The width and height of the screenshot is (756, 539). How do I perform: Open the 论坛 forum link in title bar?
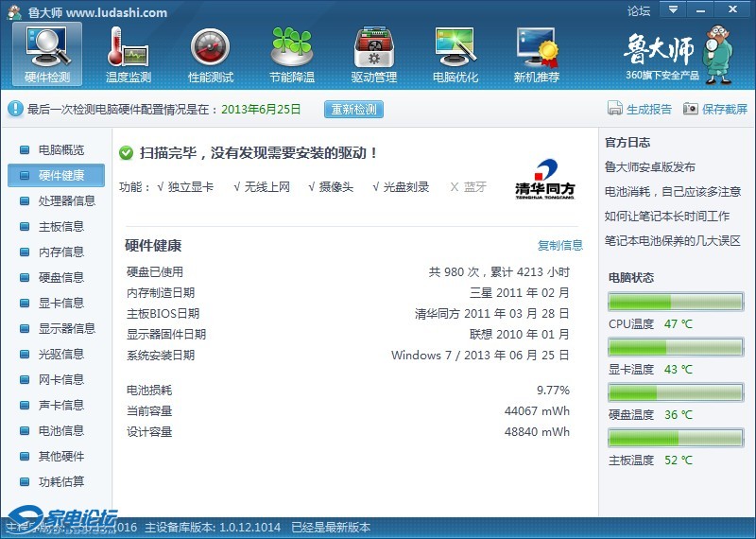(x=639, y=11)
